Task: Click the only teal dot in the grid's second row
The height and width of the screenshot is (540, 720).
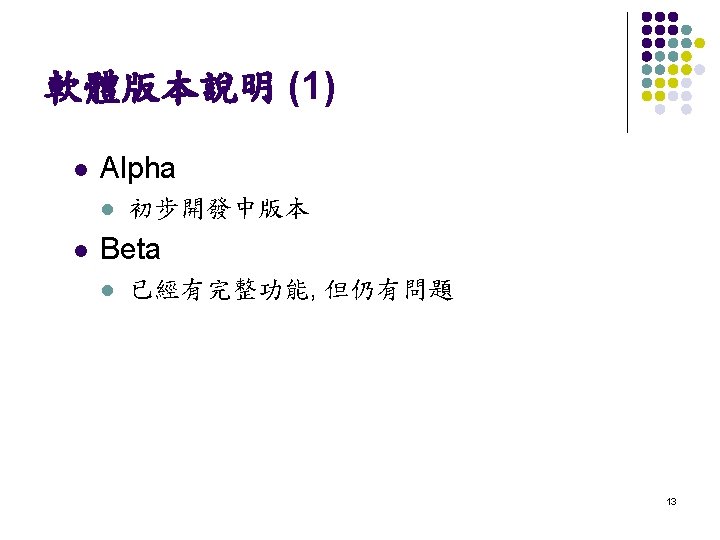Action: coord(686,30)
